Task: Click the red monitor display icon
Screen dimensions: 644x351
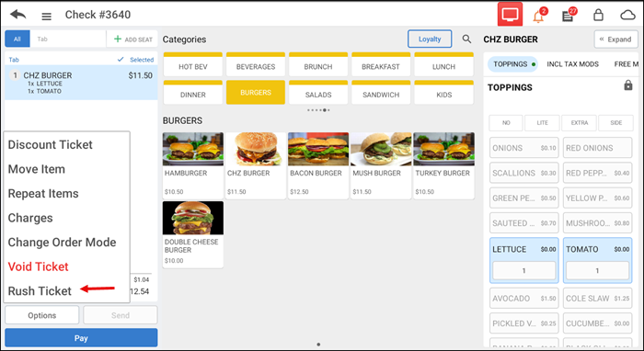Action: 510,15
